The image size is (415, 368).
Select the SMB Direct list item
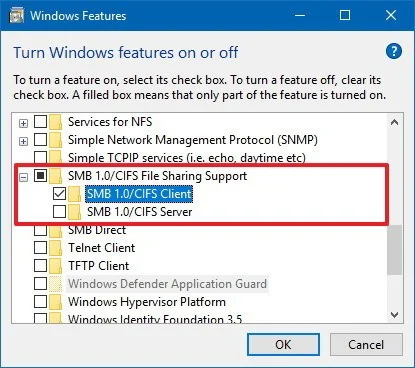point(97,230)
